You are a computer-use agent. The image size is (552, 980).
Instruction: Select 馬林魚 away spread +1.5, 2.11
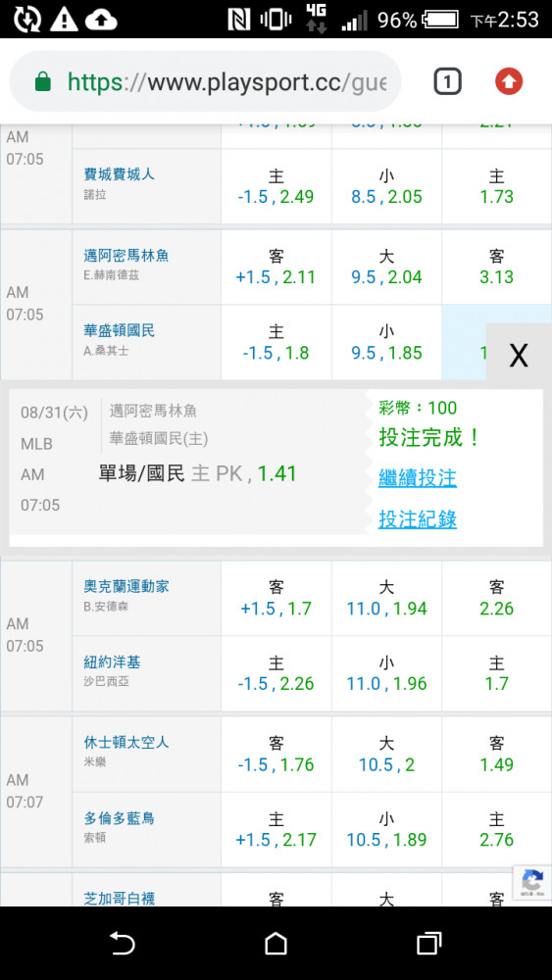pos(276,267)
